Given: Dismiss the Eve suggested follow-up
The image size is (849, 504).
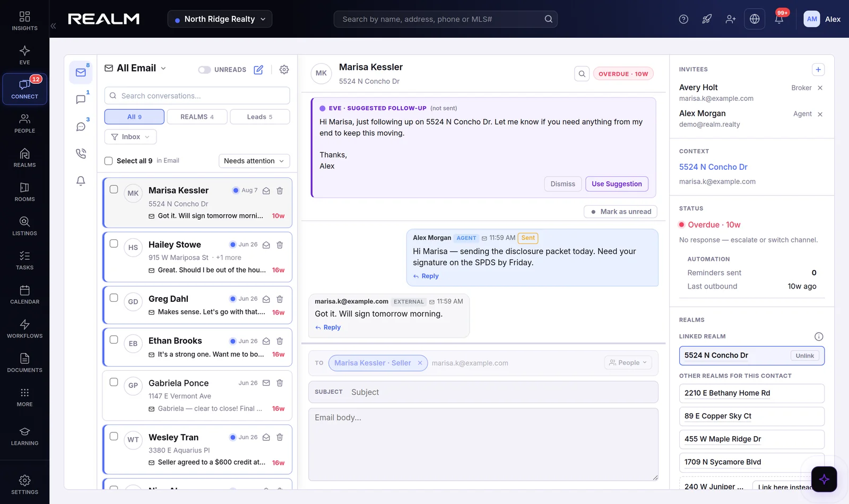Looking at the screenshot, I should 562,184.
